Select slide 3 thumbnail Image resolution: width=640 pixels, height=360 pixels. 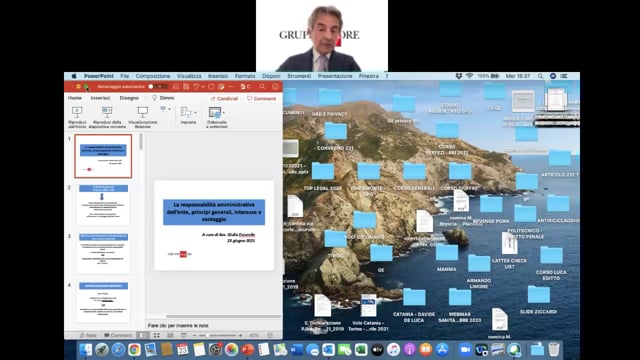click(x=103, y=253)
